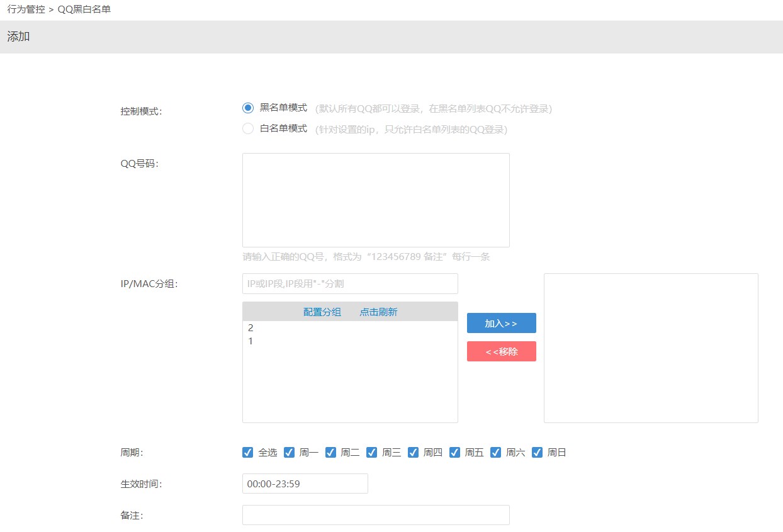
Task: Select the 黑名单模式 radio button
Action: click(x=248, y=108)
